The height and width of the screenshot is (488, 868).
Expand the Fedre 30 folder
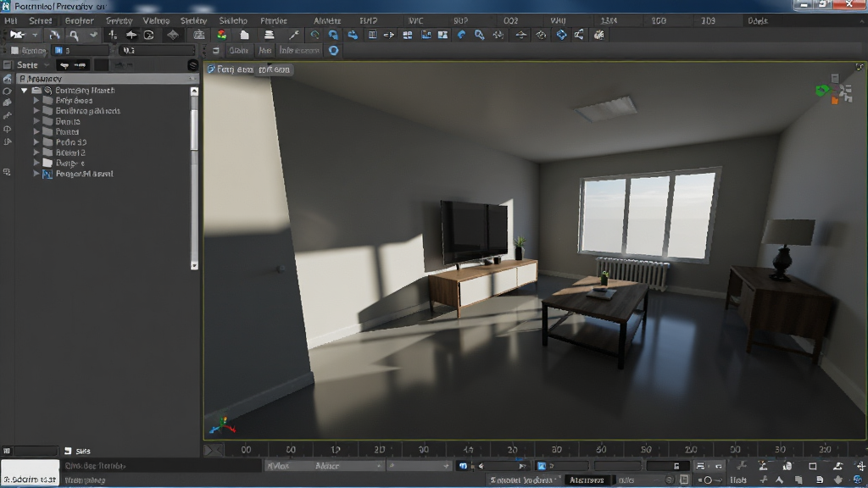coord(36,142)
